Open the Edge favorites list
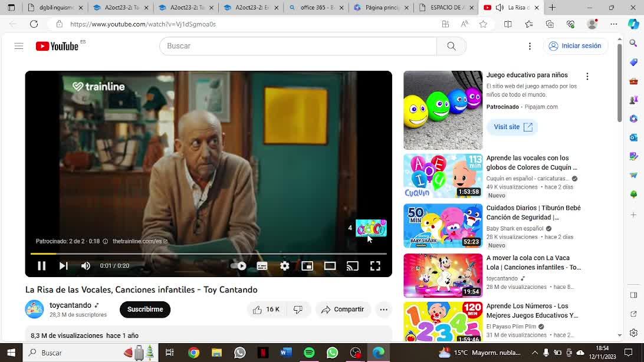 point(529,24)
